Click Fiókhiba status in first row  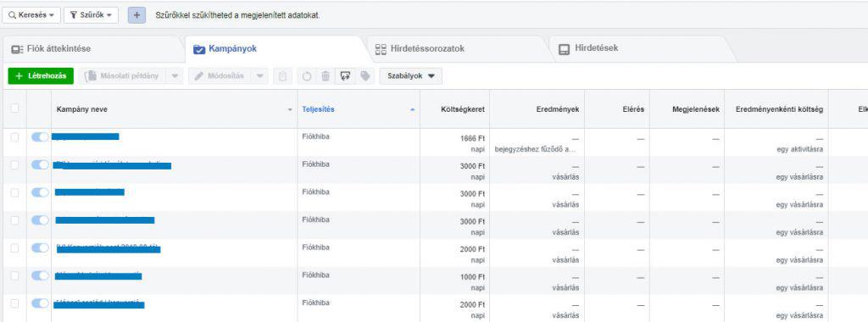[315, 136]
